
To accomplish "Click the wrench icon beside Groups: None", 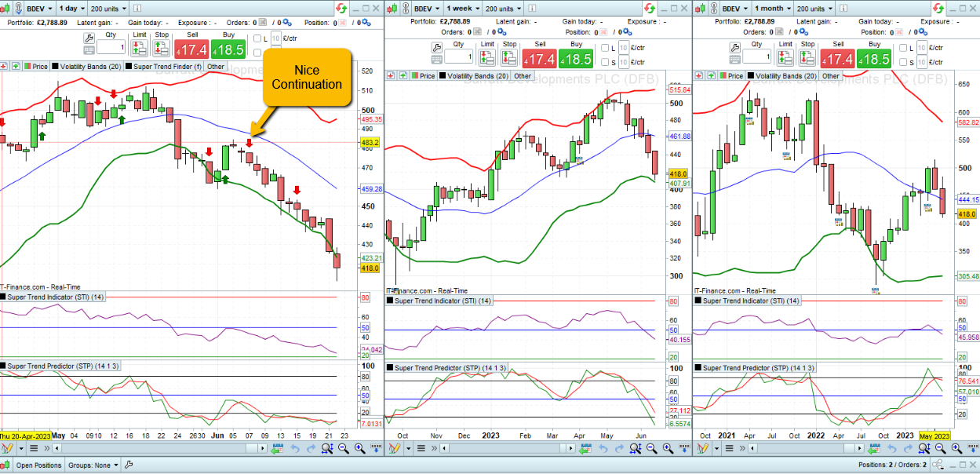I will click(x=129, y=465).
